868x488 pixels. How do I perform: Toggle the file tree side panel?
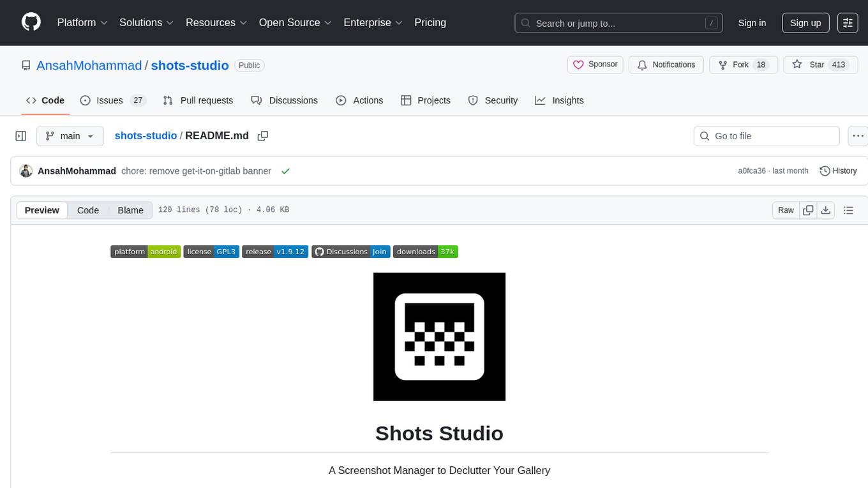point(21,136)
